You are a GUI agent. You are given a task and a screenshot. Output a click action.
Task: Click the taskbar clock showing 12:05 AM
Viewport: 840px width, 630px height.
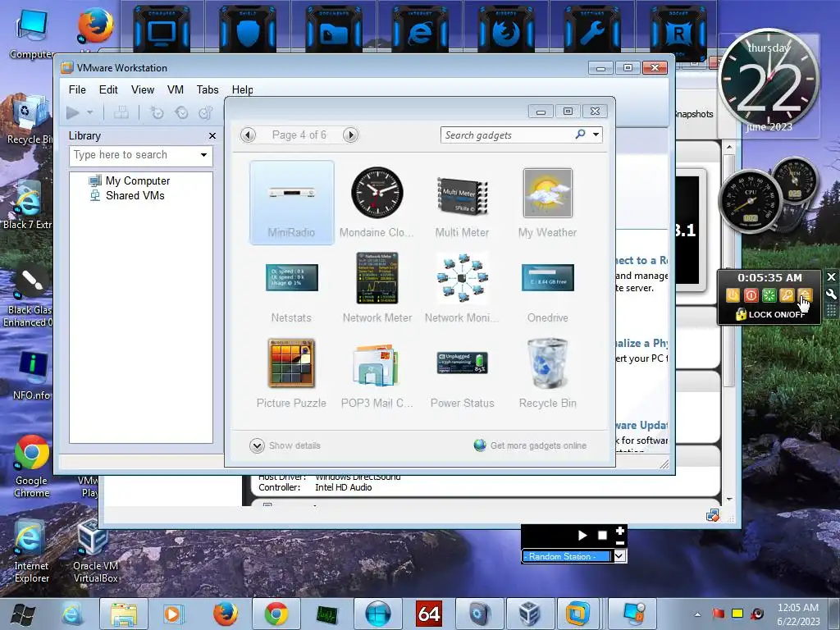(x=798, y=614)
